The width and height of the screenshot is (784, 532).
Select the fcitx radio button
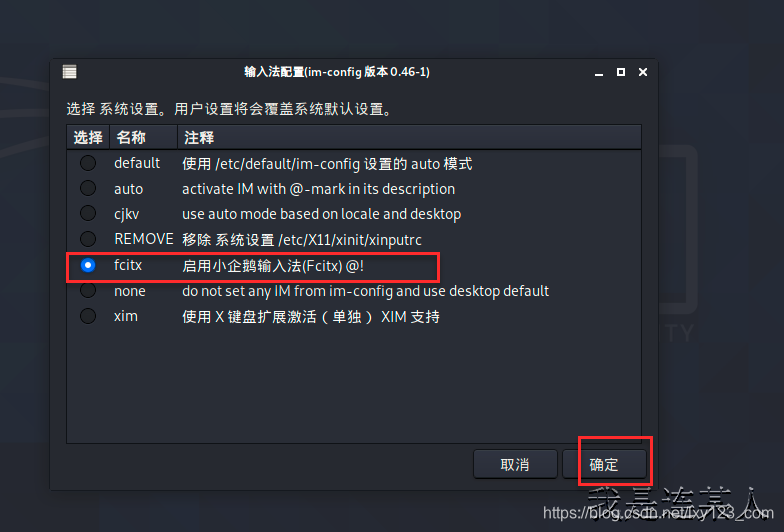coord(88,265)
